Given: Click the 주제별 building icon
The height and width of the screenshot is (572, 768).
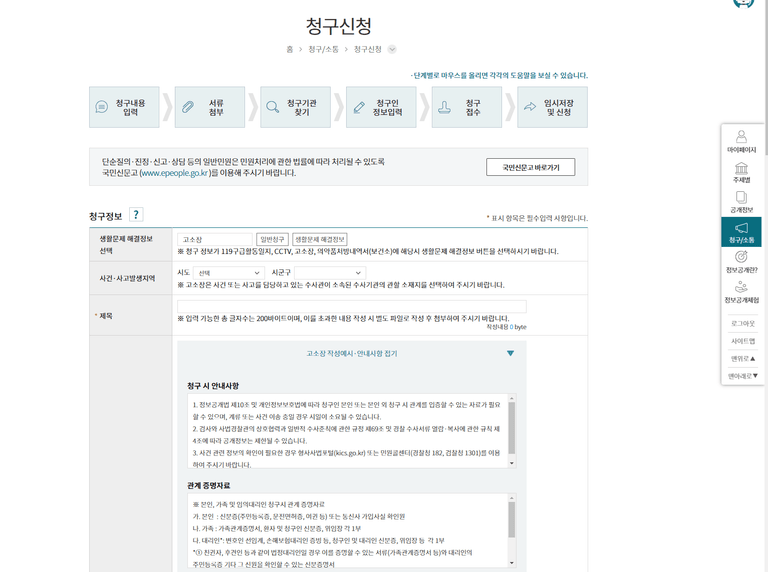Looking at the screenshot, I should pos(741,172).
